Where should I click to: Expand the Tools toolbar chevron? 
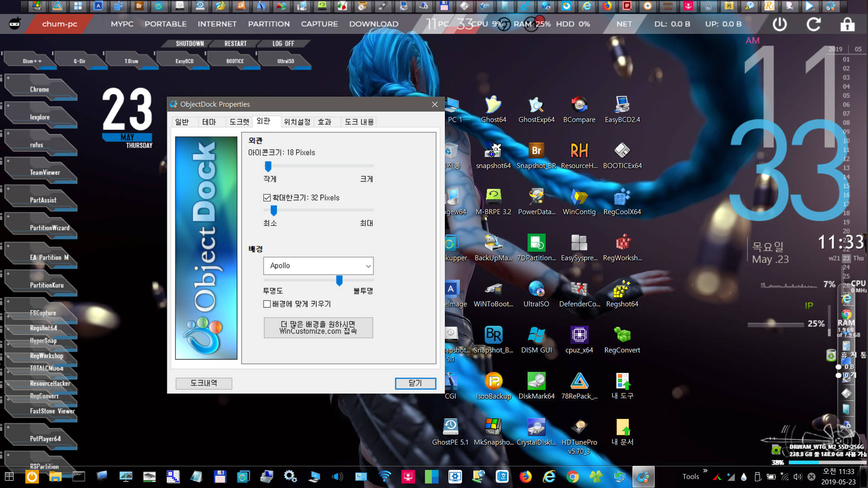tap(705, 471)
